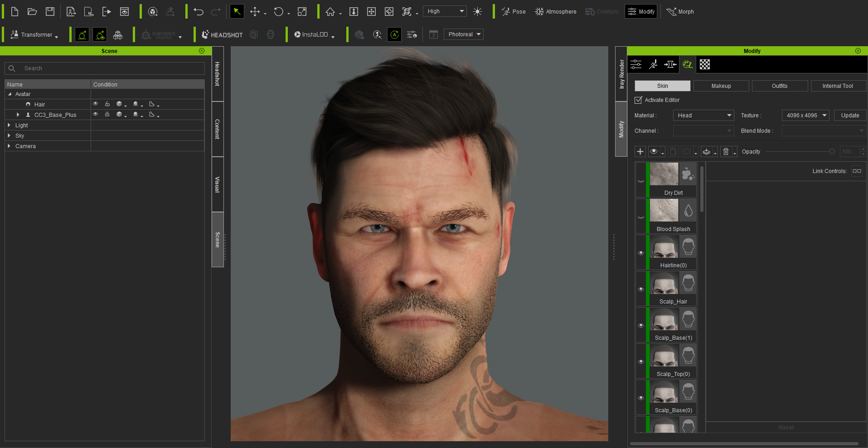The image size is (868, 448).
Task: Expand the CC3_Base_Plus tree node
Action: click(x=18, y=115)
